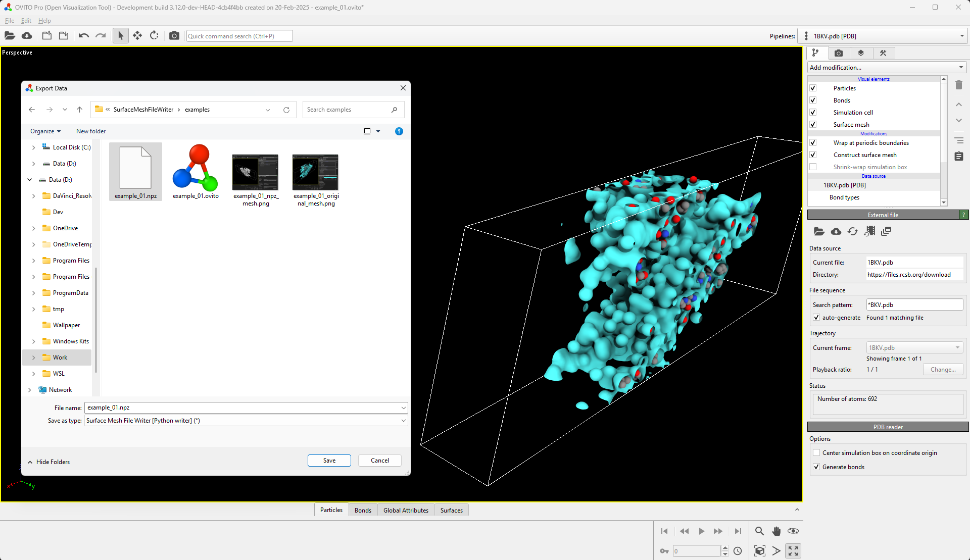Click the Playback ratio Change button
970x560 pixels.
coord(943,370)
